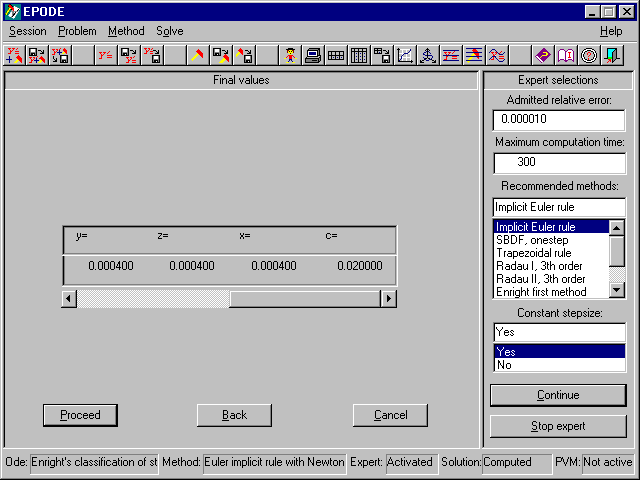Select Radau I, 3th order method

tap(552, 266)
